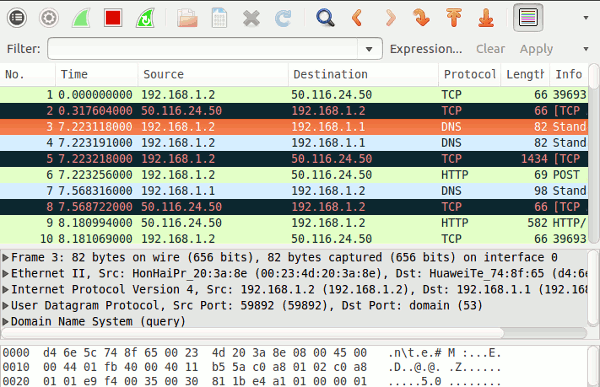This screenshot has height=387, width=600.
Task: Expand Domain Name System query details
Action: [x=5, y=322]
